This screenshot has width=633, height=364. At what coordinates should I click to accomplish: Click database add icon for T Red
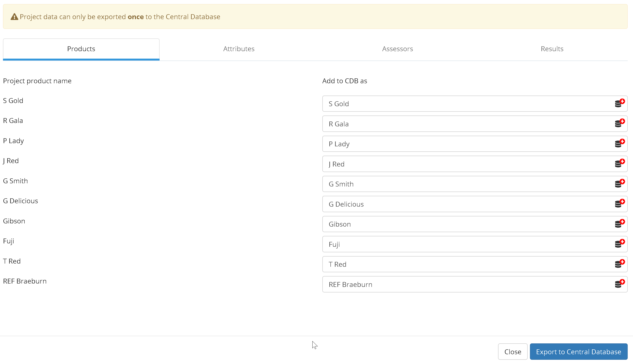pyautogui.click(x=619, y=264)
